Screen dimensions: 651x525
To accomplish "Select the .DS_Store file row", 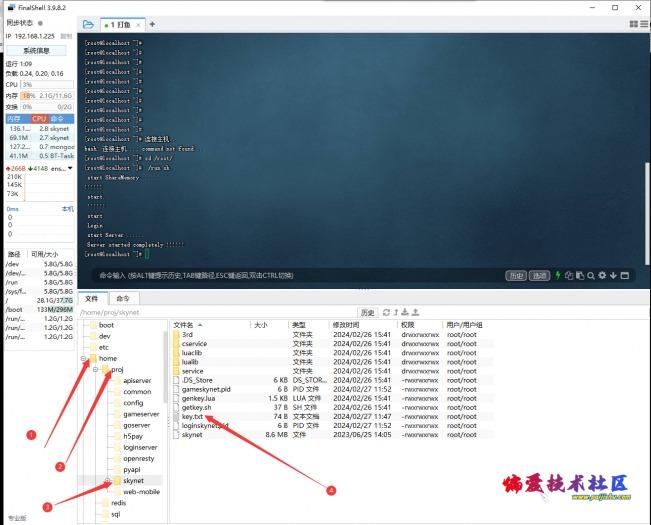I will click(332, 380).
